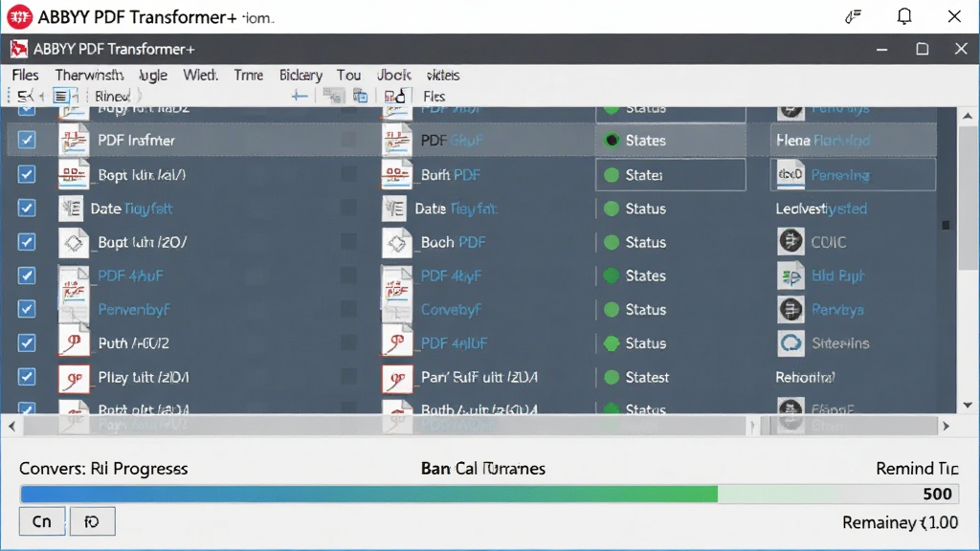Screen dimensions: 980x551
Task: Click red PDF icon beside Pliay uht
Action: point(74,379)
